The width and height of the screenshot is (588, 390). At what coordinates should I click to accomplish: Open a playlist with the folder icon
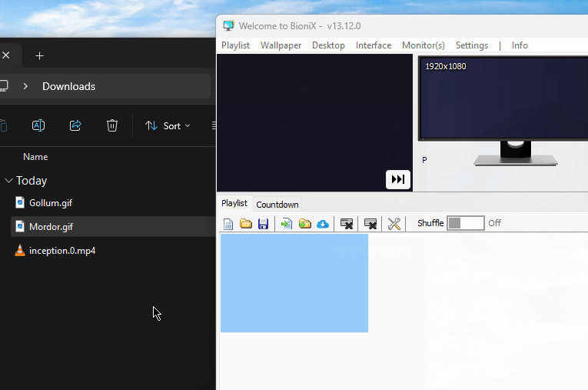(246, 224)
